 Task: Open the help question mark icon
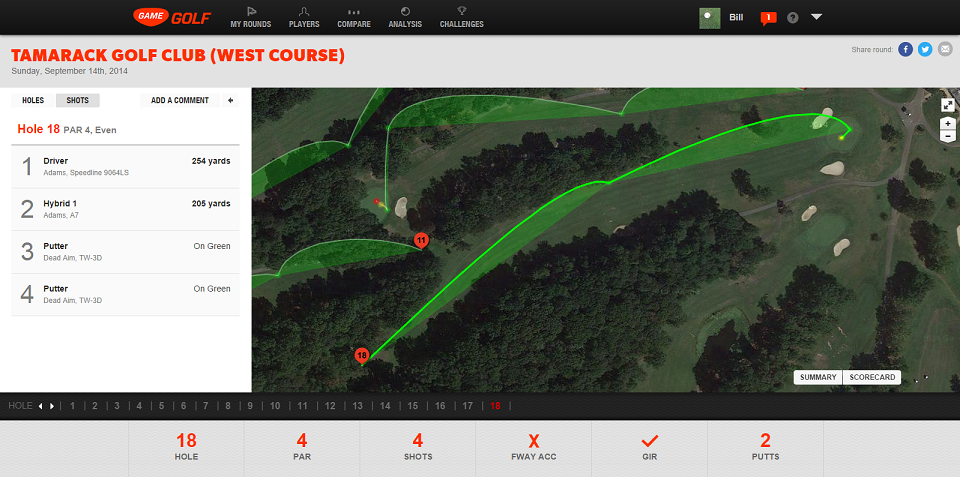(792, 18)
